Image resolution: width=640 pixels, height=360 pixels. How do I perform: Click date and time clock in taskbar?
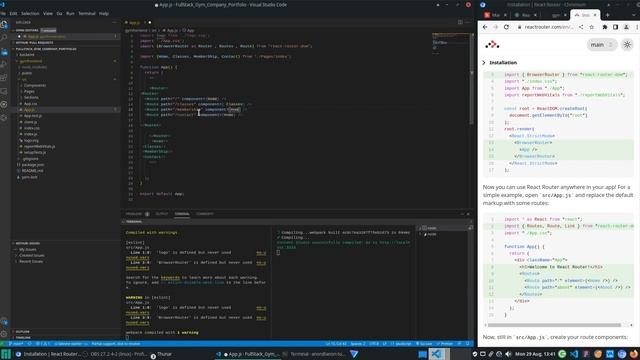click(x=534, y=354)
